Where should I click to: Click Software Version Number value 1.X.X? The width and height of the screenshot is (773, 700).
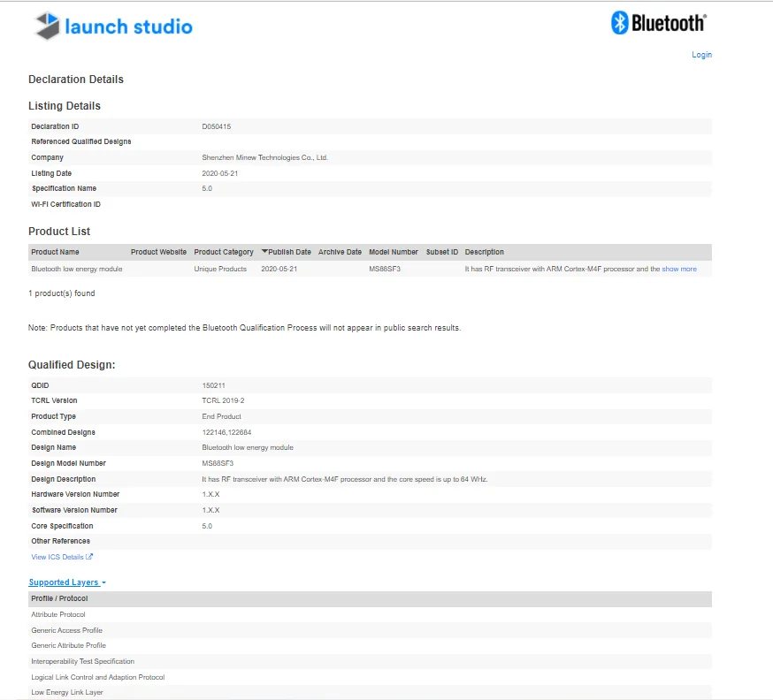pyautogui.click(x=210, y=510)
